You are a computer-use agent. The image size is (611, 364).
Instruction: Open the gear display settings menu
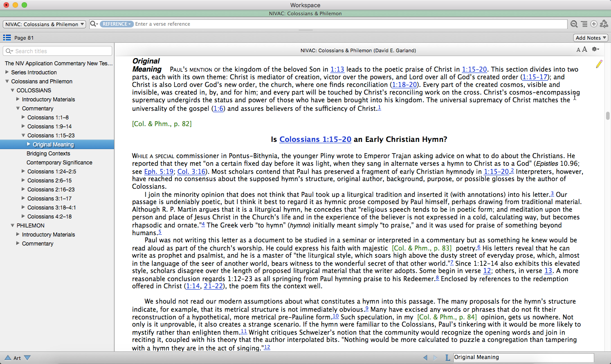[x=595, y=50]
